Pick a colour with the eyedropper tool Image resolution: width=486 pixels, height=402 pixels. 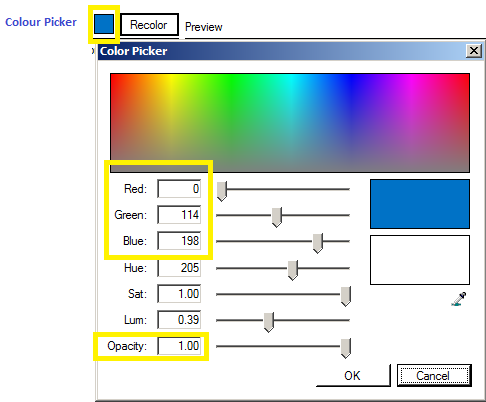(x=459, y=299)
